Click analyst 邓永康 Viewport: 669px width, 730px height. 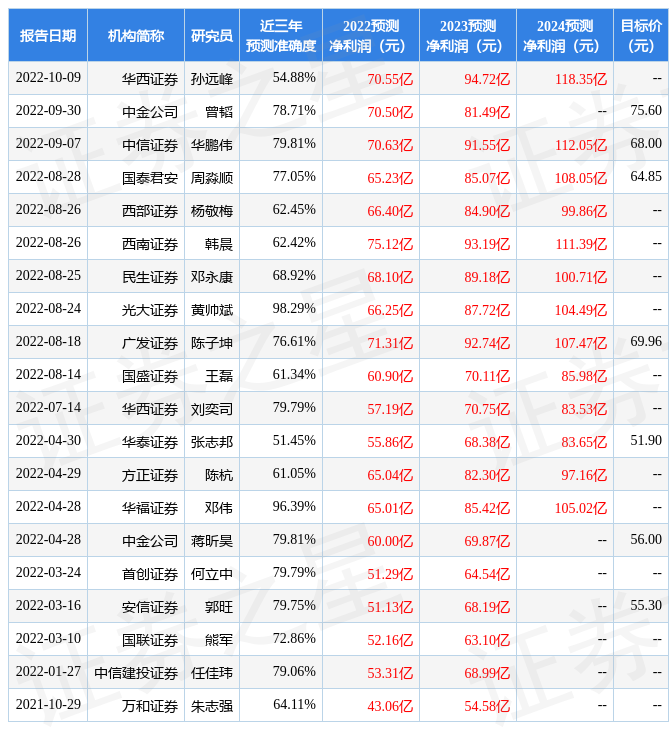click(212, 277)
